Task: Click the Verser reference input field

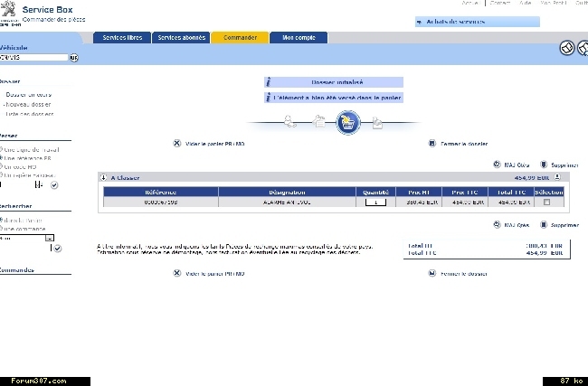Action: (x=18, y=184)
